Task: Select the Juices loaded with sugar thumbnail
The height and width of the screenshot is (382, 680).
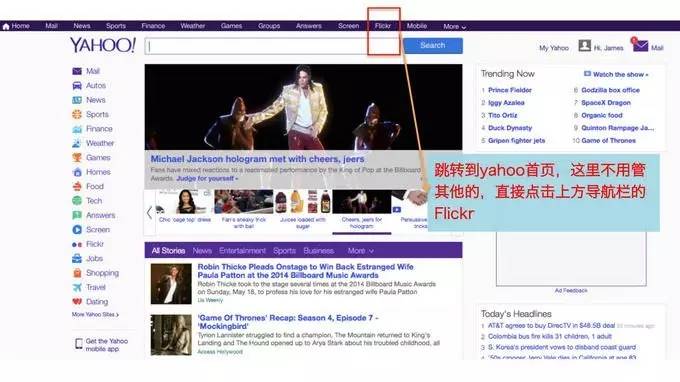Action: click(303, 209)
